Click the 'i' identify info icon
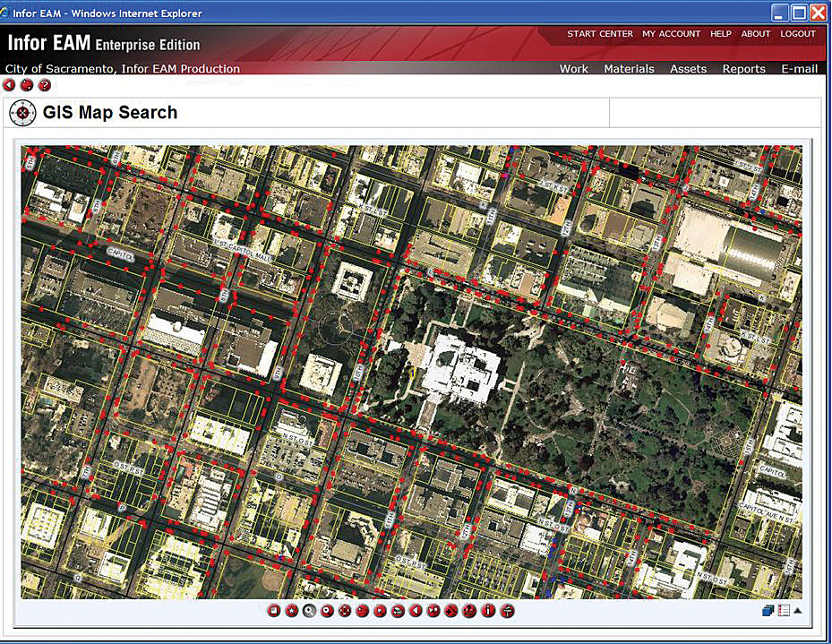832x644 pixels. [488, 611]
